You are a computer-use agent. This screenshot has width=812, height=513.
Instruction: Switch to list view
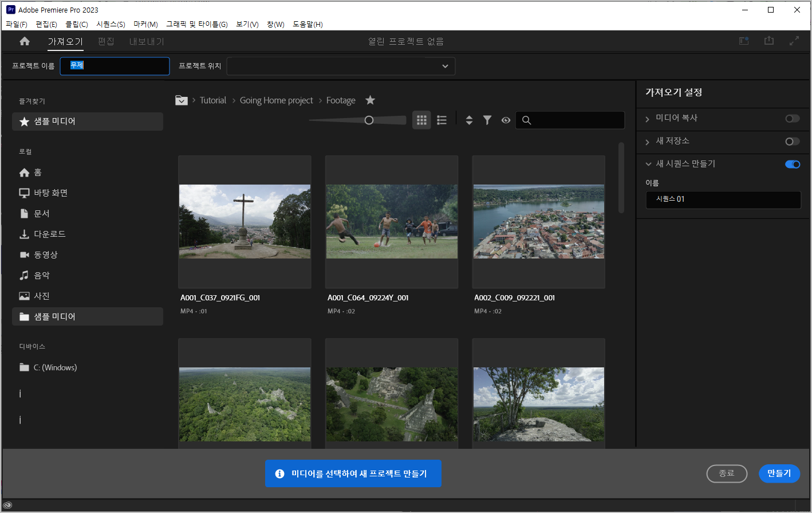[x=442, y=120]
